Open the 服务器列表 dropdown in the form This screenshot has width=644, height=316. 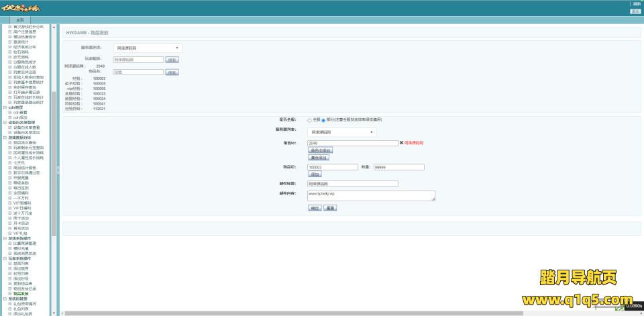pos(342,132)
